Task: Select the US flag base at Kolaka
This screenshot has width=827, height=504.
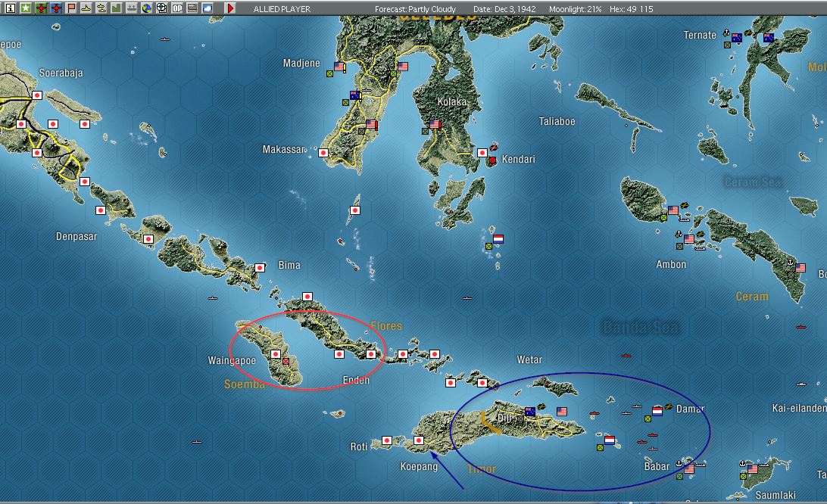Action: coord(435,124)
